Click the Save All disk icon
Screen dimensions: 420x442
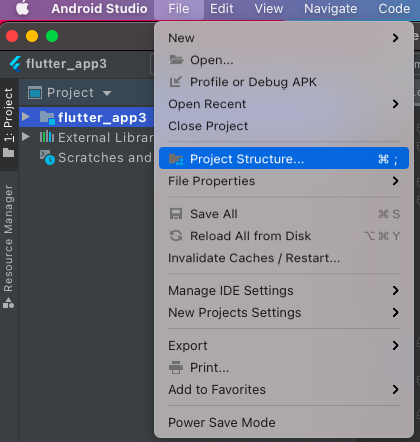click(176, 214)
